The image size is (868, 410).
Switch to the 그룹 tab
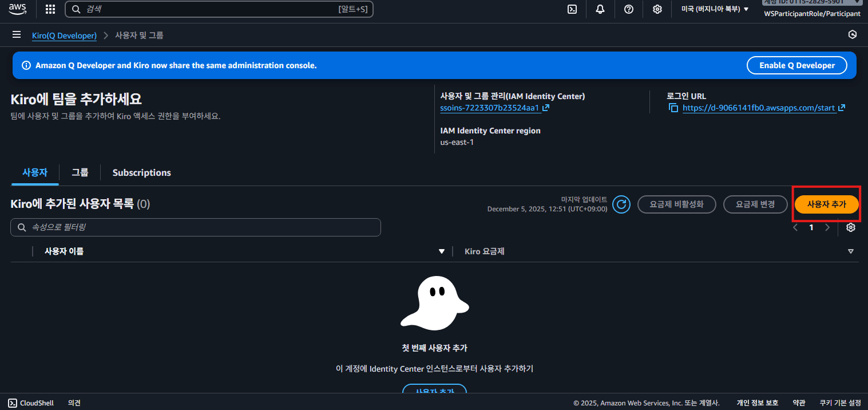pyautogui.click(x=80, y=172)
